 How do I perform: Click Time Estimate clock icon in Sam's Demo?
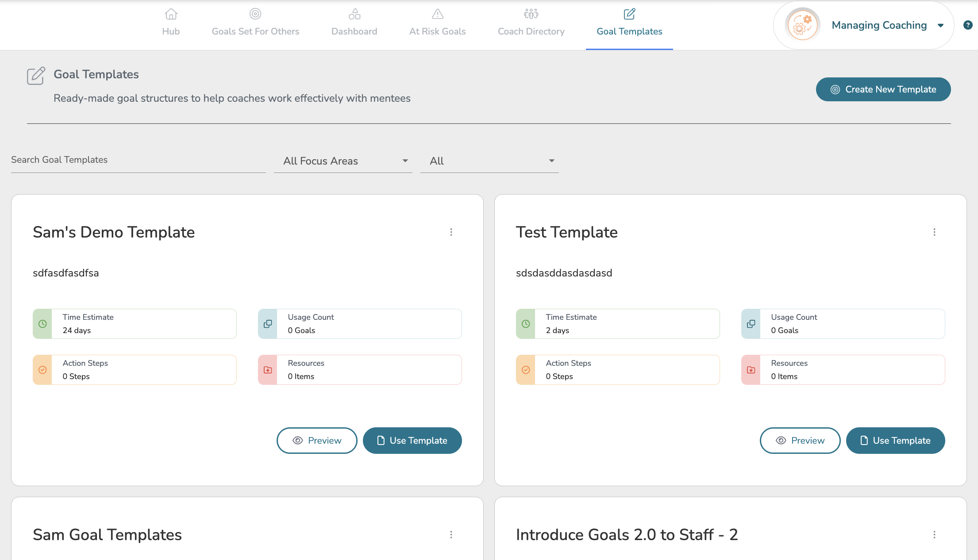pos(42,324)
